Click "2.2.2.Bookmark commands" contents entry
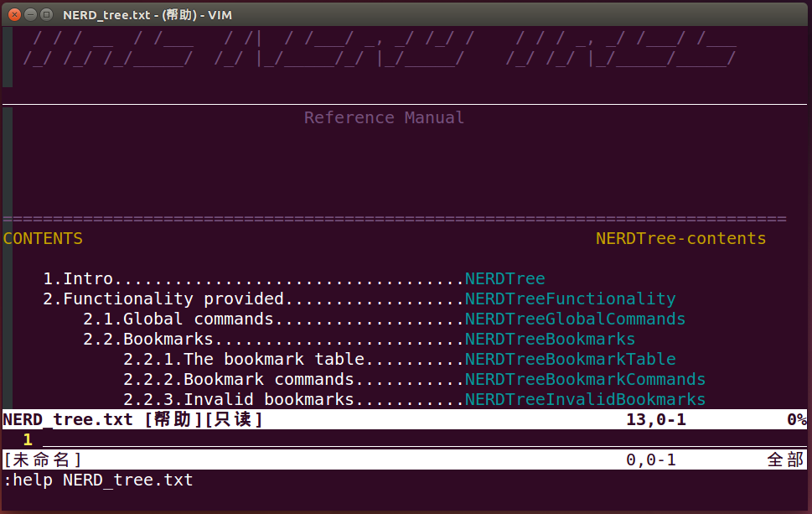The image size is (812, 514). pos(239,380)
